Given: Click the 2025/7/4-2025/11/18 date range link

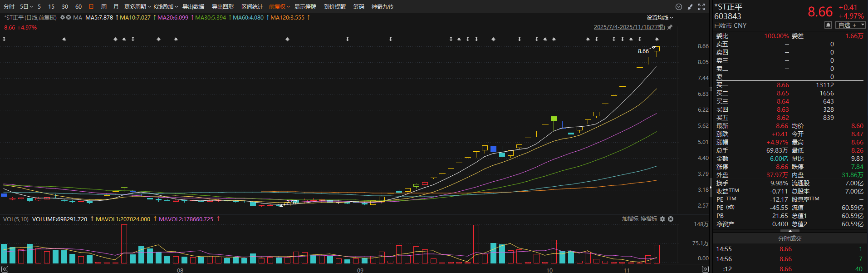Looking at the screenshot, I should [629, 27].
